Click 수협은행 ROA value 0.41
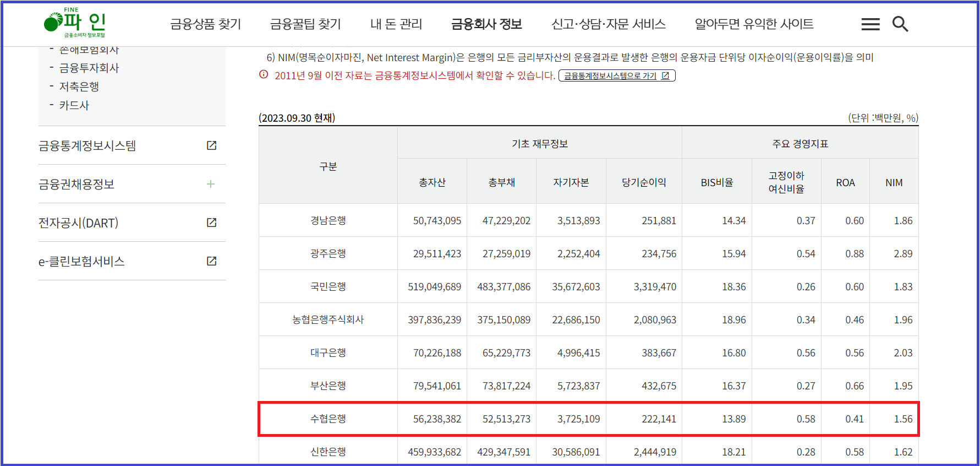Viewport: 980px width, 466px height. point(855,419)
